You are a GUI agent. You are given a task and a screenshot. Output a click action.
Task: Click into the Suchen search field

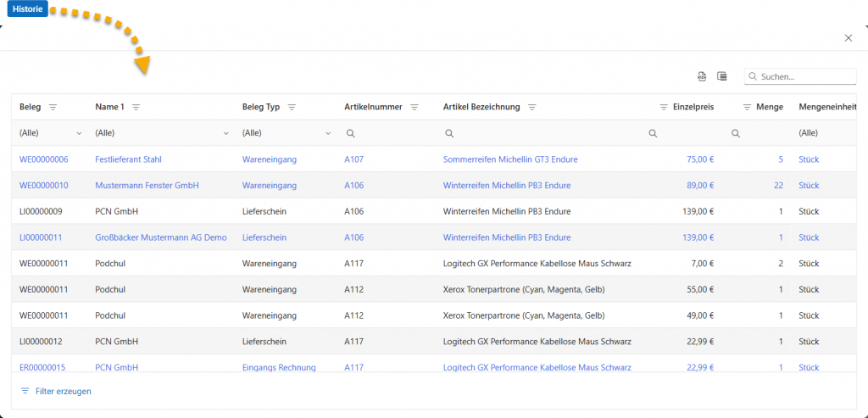click(805, 76)
